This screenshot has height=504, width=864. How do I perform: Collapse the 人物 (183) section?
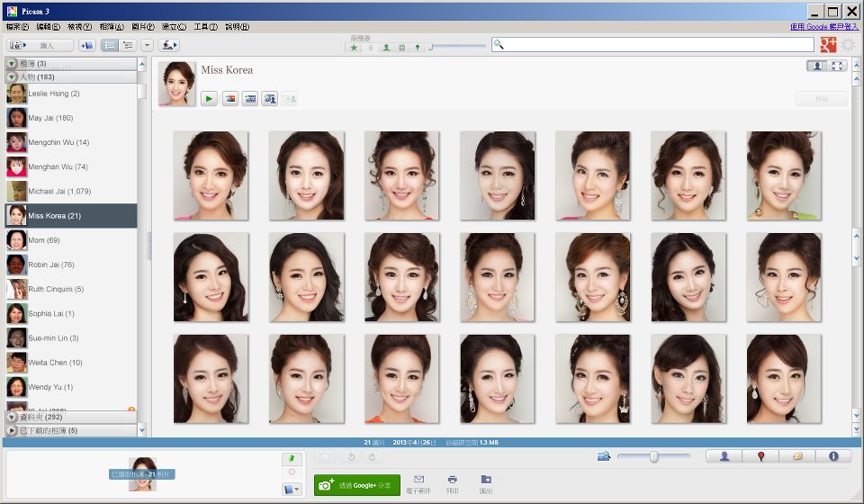click(12, 77)
